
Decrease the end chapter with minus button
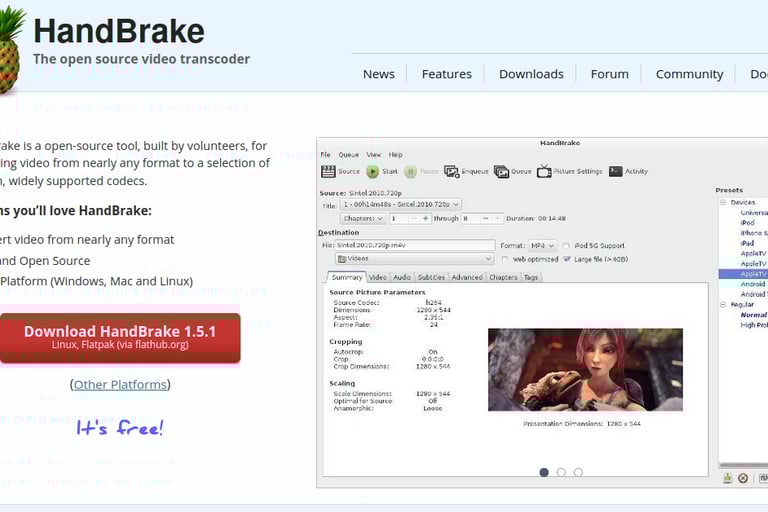pyautogui.click(x=485, y=219)
